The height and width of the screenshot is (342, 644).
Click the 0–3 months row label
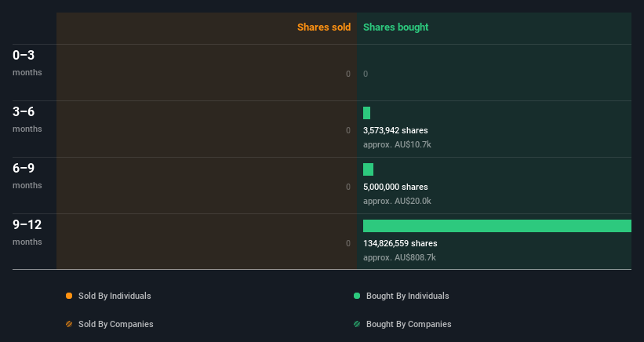click(27, 63)
